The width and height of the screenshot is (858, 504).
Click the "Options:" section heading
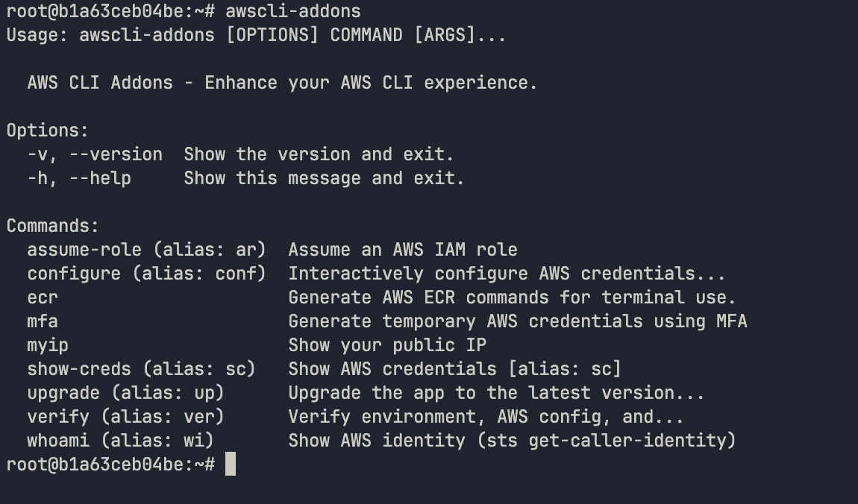tap(47, 130)
